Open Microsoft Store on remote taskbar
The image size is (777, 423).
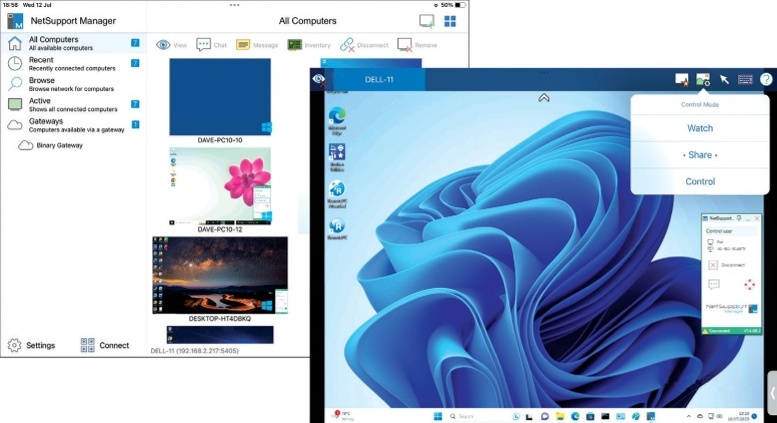coord(590,416)
